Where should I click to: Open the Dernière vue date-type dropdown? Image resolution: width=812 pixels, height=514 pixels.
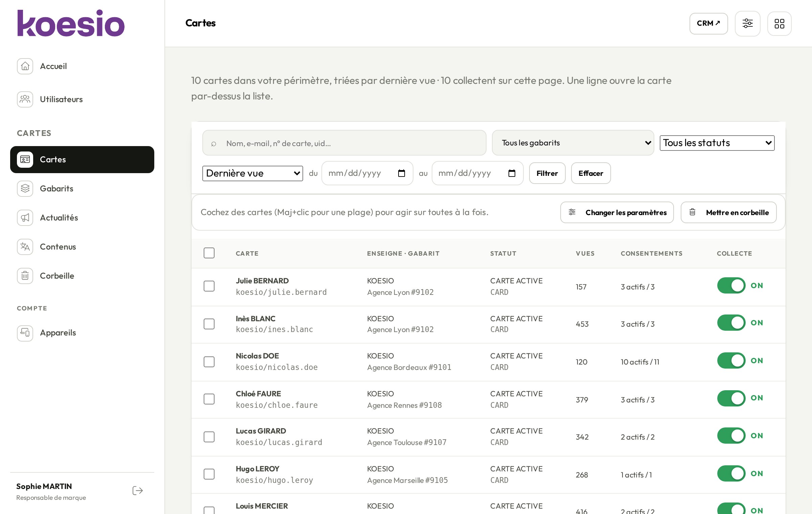pos(253,173)
